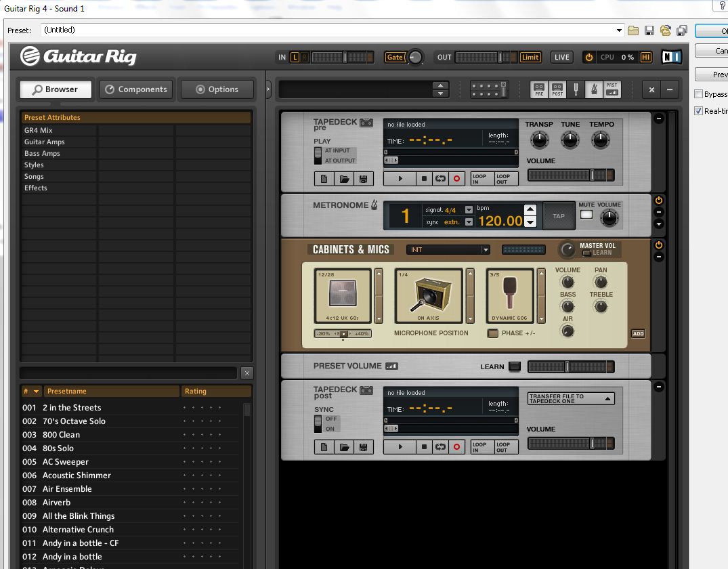The width and height of the screenshot is (728, 569).
Task: Switch to Components tab
Action: pyautogui.click(x=136, y=89)
